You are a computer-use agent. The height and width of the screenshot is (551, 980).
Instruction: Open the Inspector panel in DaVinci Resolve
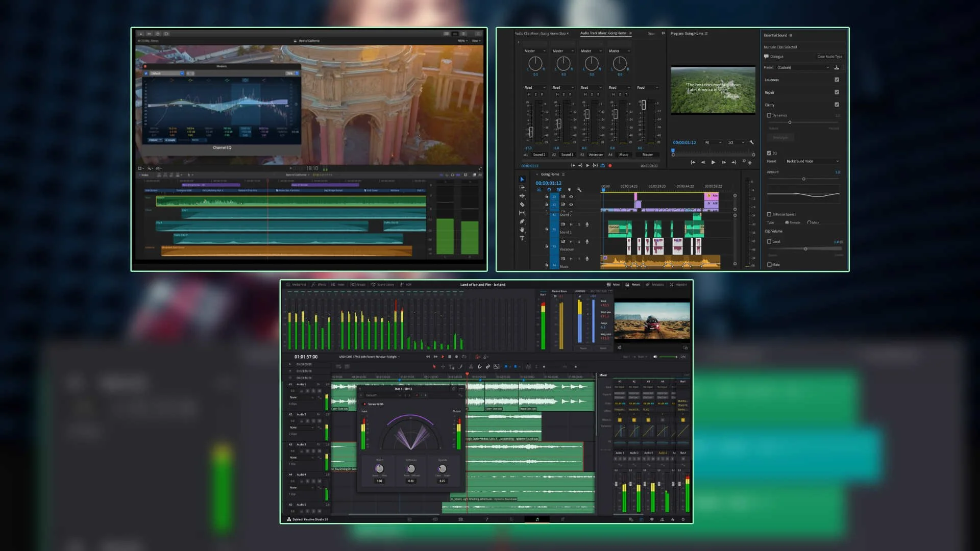pos(679,284)
